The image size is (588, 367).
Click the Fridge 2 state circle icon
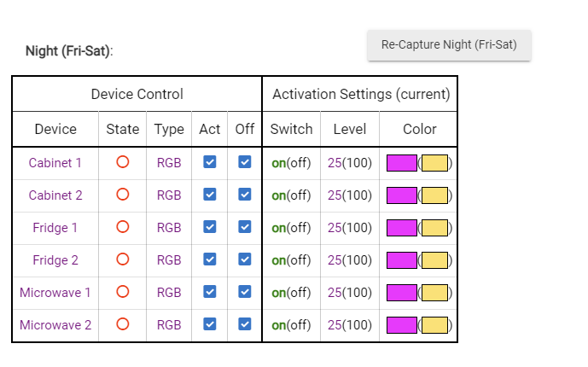point(123,259)
